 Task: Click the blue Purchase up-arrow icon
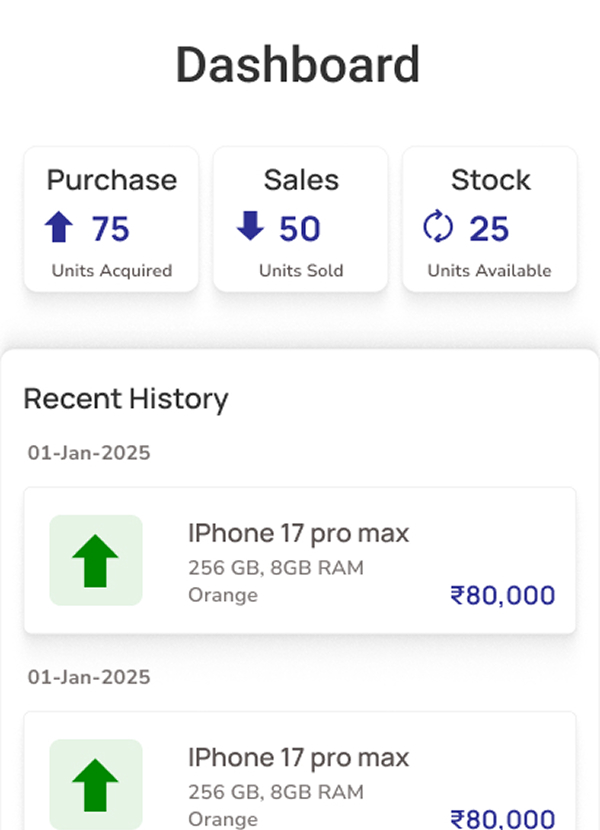62,227
